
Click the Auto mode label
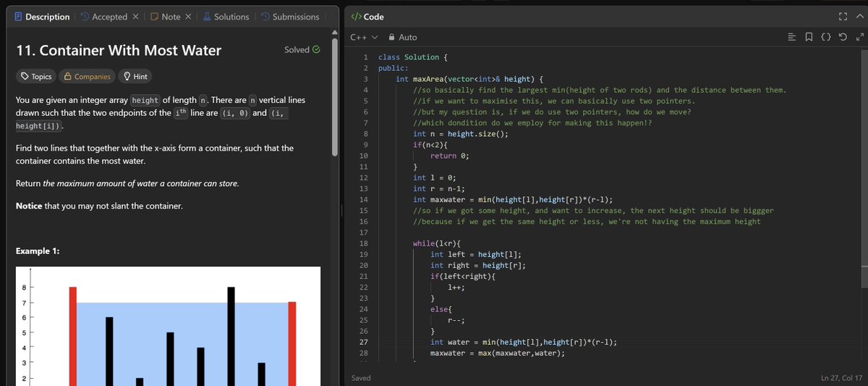(x=408, y=37)
